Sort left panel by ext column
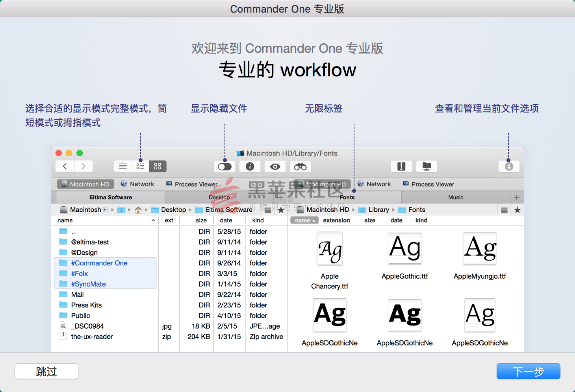 169,220
